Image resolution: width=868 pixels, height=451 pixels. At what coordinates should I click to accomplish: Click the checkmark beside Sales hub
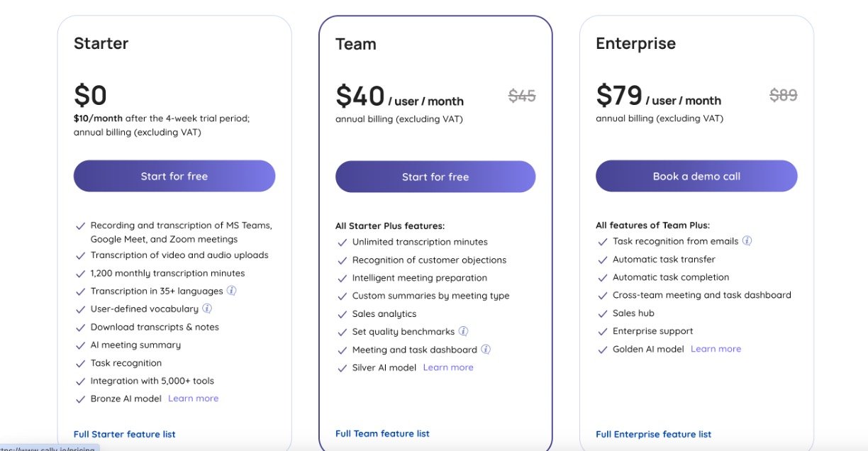click(603, 313)
